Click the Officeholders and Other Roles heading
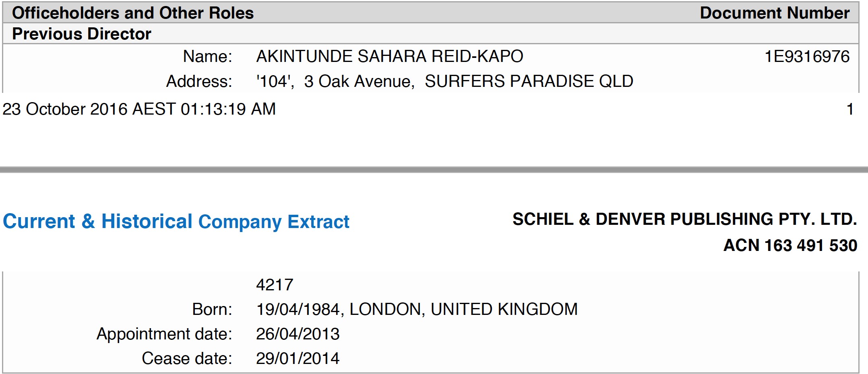Image resolution: width=868 pixels, height=374 pixels. tap(133, 13)
